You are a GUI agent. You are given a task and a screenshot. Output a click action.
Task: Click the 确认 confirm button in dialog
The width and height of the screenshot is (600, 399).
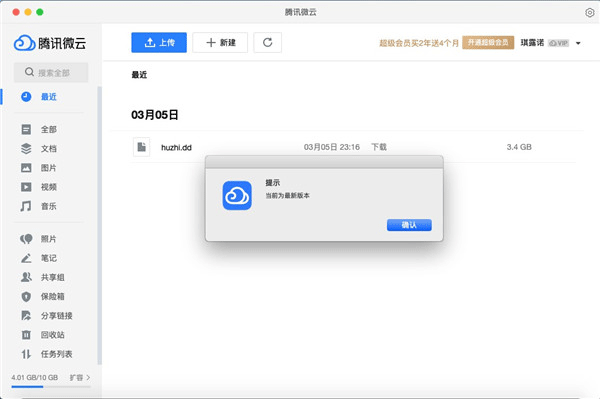click(409, 225)
